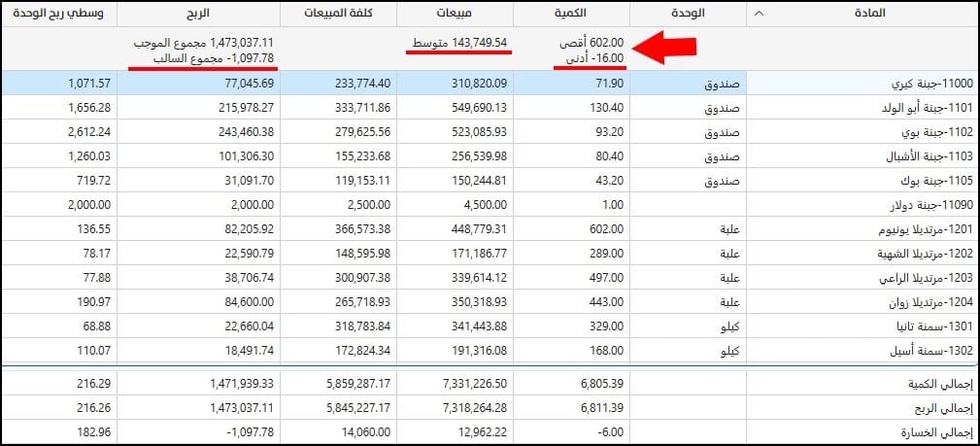980x446 pixels.
Task: Click sales value 4,500.00 for جبنة دولار
Action: 487,205
